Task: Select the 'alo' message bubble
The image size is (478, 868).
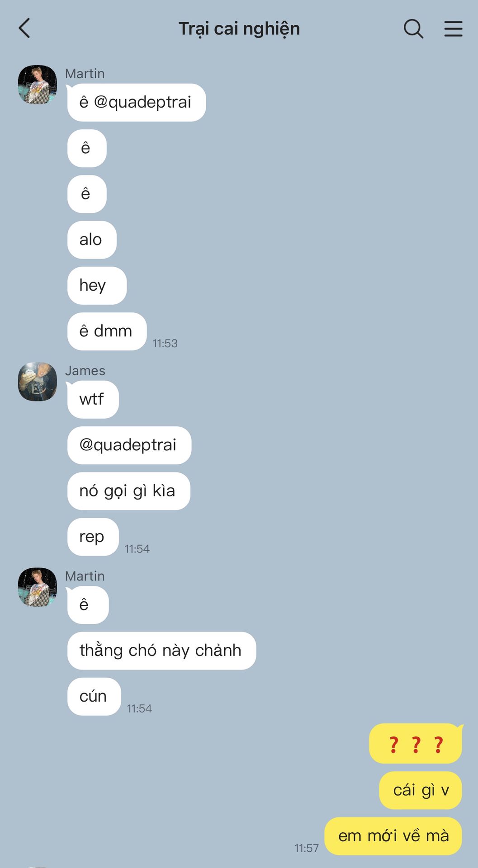Action: pyautogui.click(x=92, y=240)
